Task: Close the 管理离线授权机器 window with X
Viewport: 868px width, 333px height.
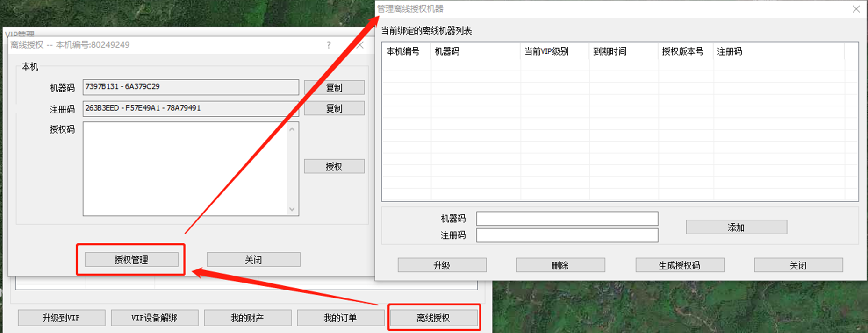Action: click(x=856, y=9)
